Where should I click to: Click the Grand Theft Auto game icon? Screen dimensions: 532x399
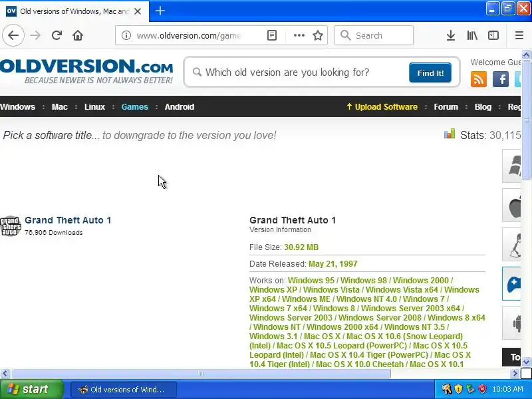click(11, 225)
